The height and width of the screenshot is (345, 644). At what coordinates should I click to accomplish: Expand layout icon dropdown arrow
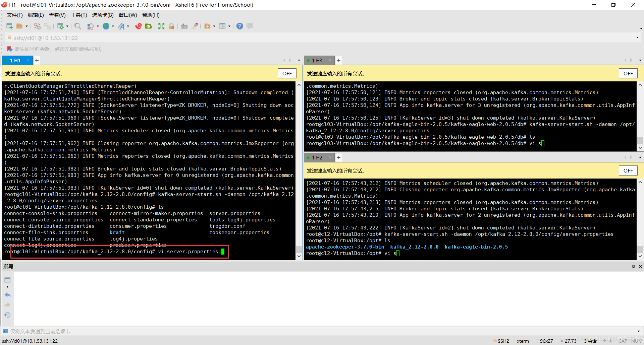coord(229,26)
